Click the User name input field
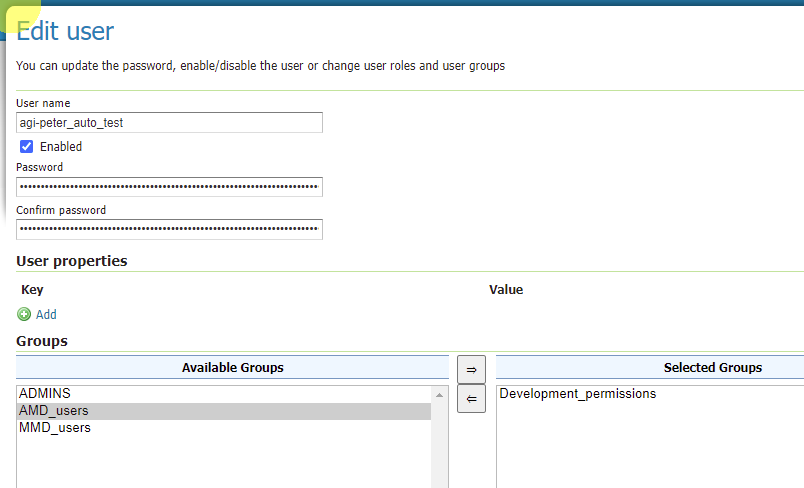The image size is (804, 488). pyautogui.click(x=169, y=123)
